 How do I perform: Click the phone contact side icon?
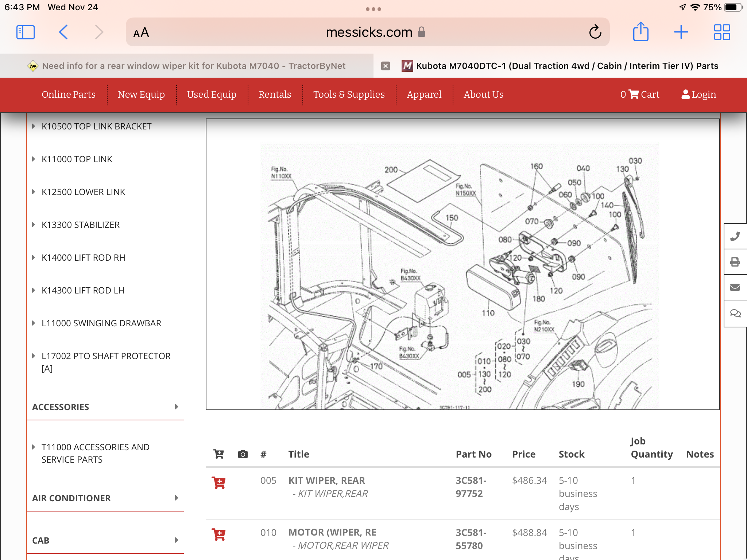tap(735, 237)
